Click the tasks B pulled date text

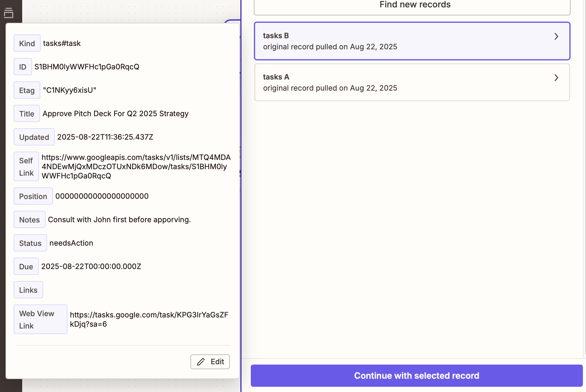click(330, 47)
